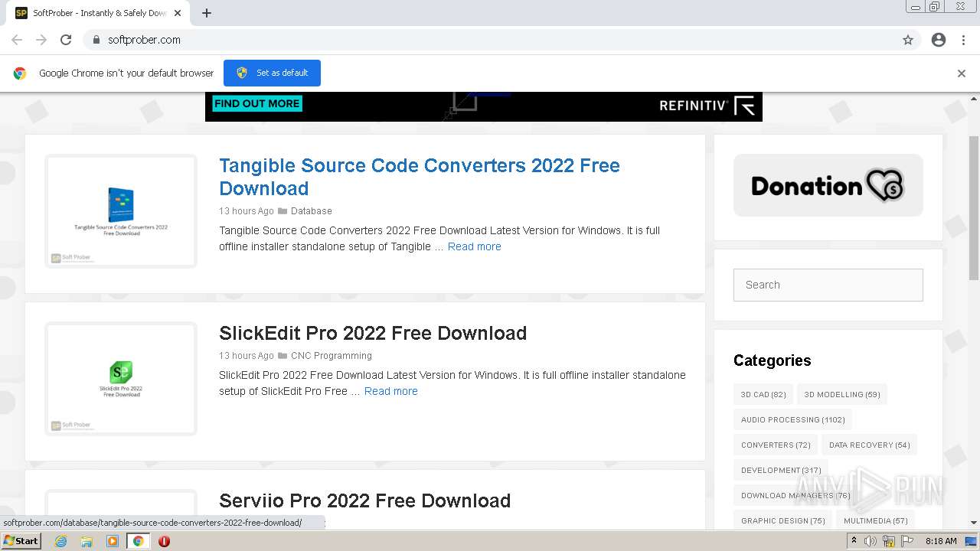980x551 pixels.
Task: Click the scrollbar down arrow
Action: pos(974,523)
